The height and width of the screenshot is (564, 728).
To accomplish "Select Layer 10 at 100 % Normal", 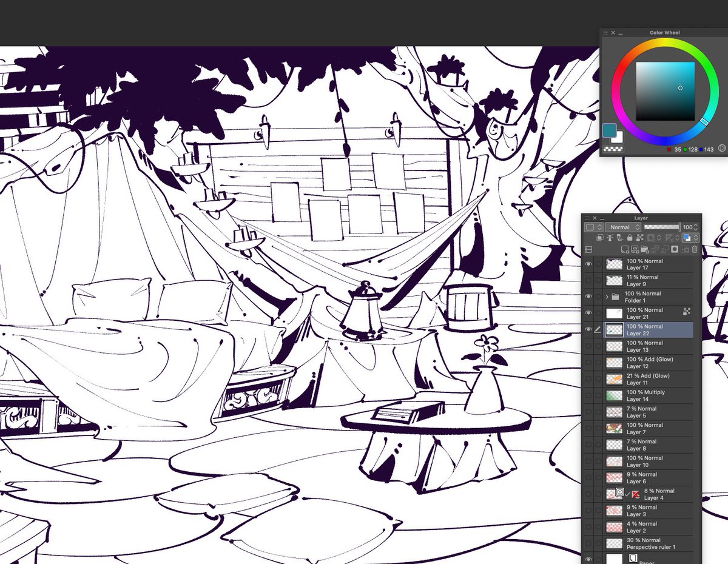I will point(649,461).
